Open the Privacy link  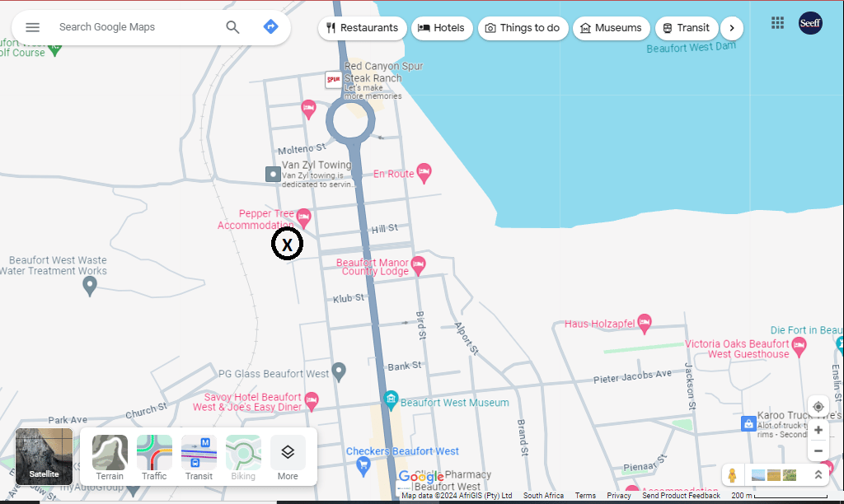pyautogui.click(x=618, y=496)
